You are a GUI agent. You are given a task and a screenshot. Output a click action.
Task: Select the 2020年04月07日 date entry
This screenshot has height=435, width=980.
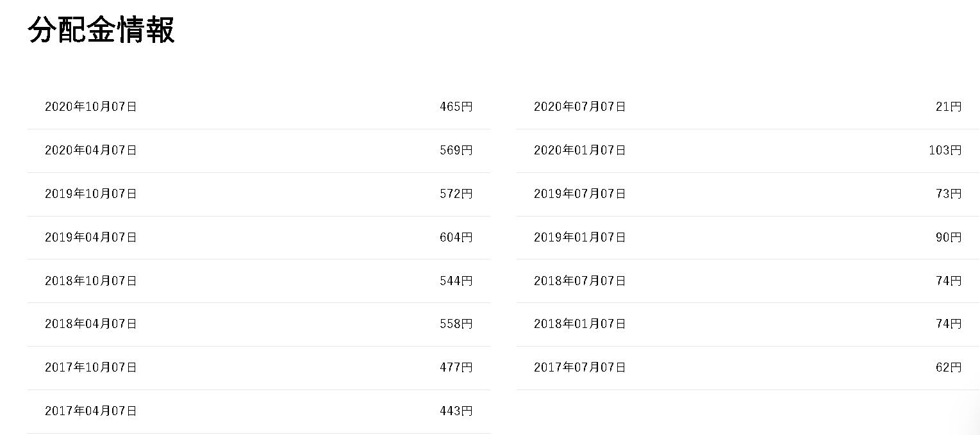(91, 151)
